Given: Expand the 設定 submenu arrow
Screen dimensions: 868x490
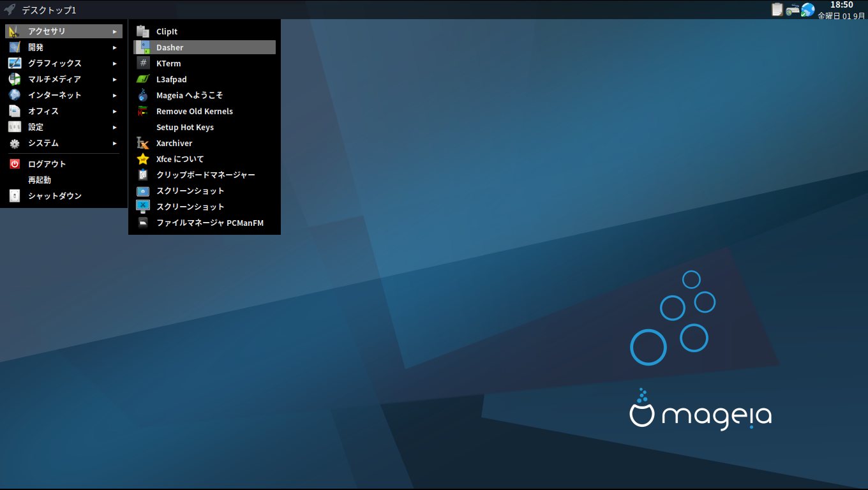Looking at the screenshot, I should click(x=115, y=127).
